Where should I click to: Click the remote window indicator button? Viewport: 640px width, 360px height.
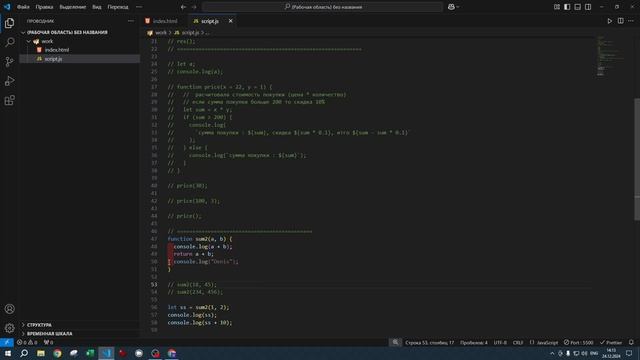[7, 342]
